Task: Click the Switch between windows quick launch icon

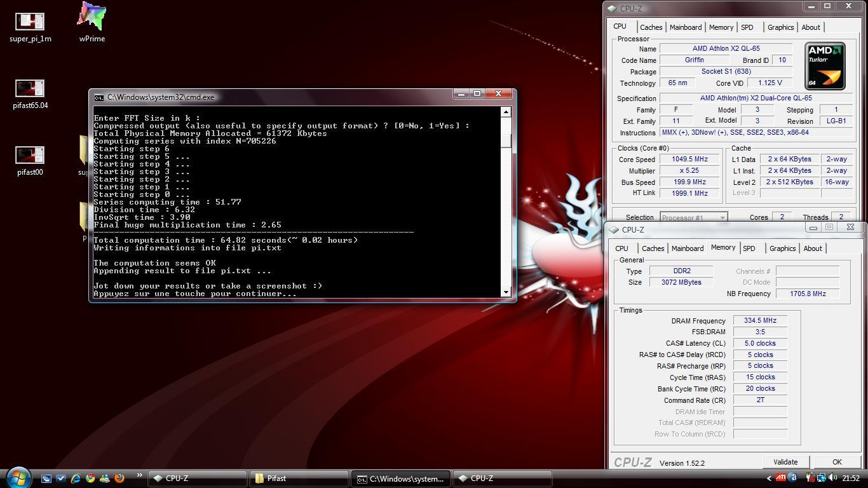Action: [46, 478]
